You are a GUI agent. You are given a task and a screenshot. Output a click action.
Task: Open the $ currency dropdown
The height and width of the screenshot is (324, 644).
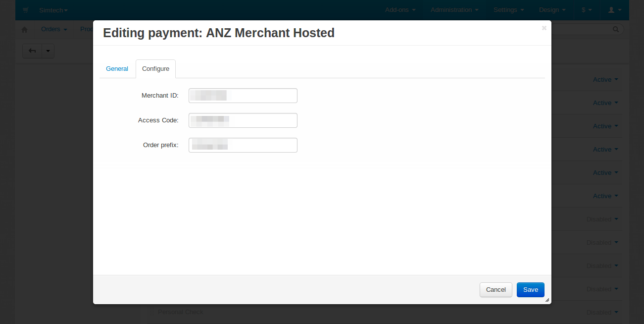tap(587, 10)
